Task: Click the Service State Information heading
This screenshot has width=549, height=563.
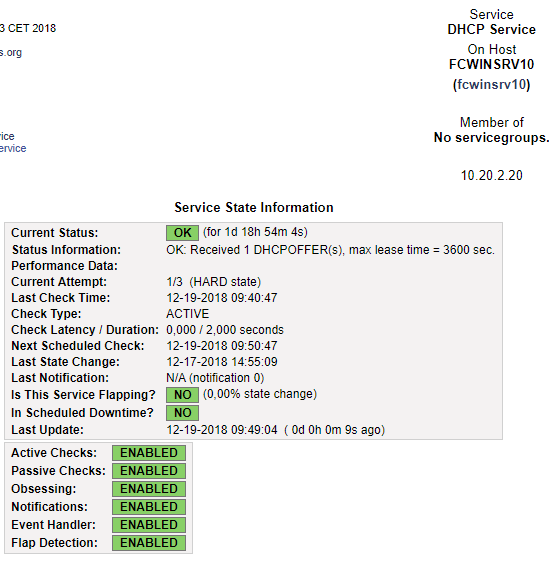Action: tap(254, 208)
